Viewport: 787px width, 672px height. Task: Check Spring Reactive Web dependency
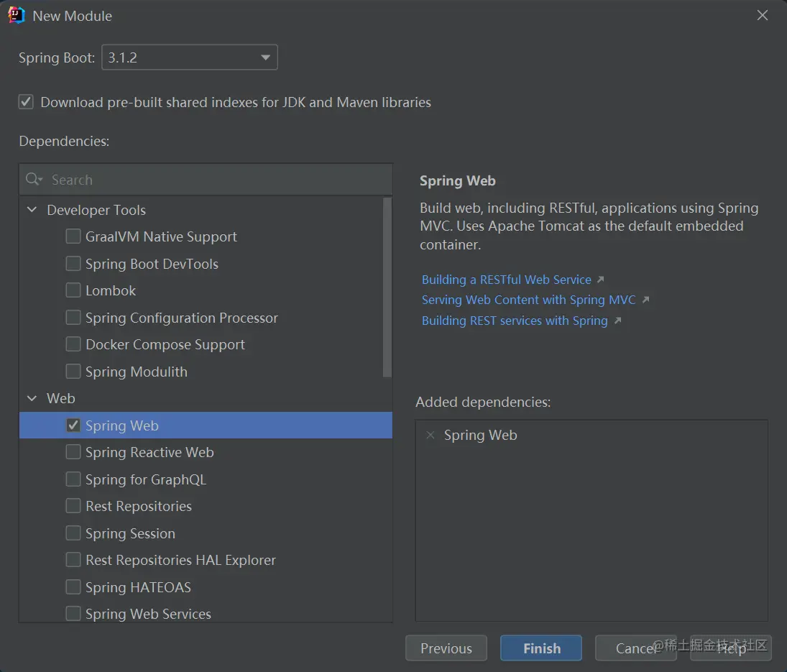73,452
